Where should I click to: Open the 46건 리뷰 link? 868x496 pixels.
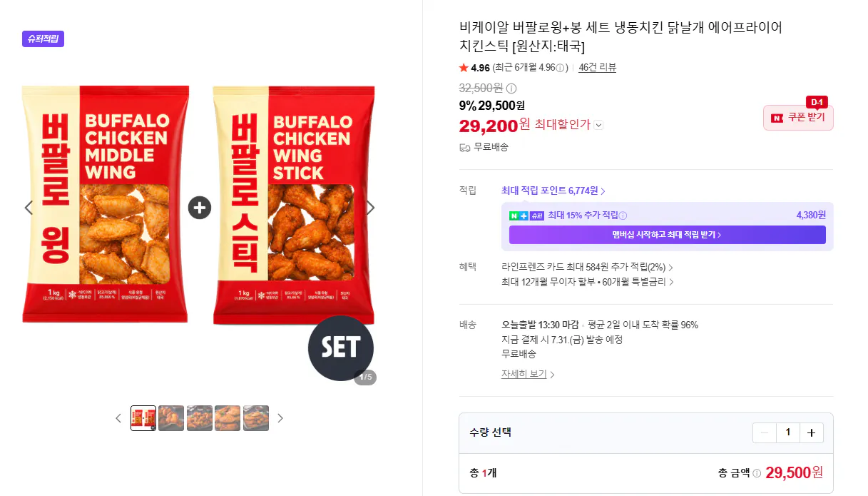pos(598,67)
